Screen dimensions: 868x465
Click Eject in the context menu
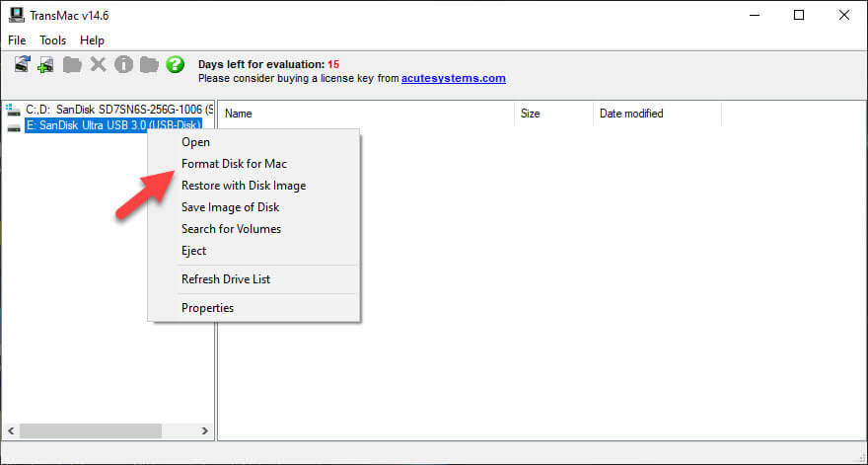click(x=193, y=251)
